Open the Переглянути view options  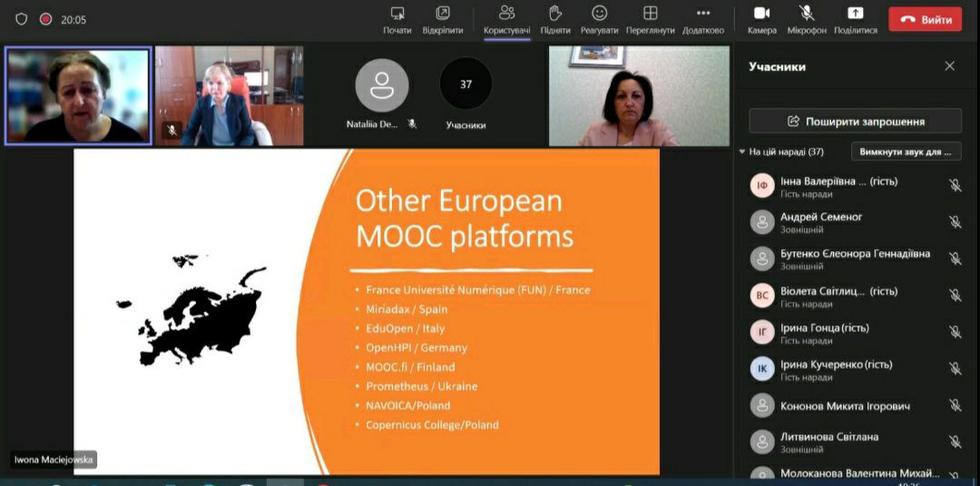pyautogui.click(x=650, y=19)
